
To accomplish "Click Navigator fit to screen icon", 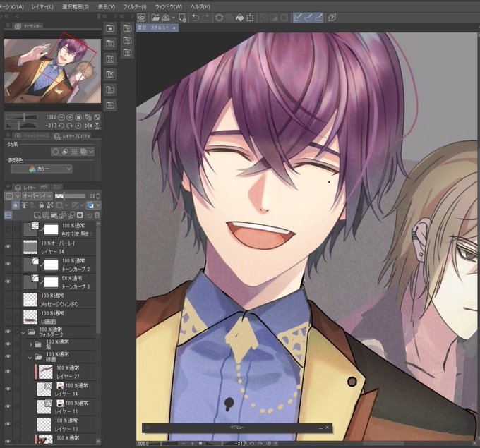I will point(97,117).
